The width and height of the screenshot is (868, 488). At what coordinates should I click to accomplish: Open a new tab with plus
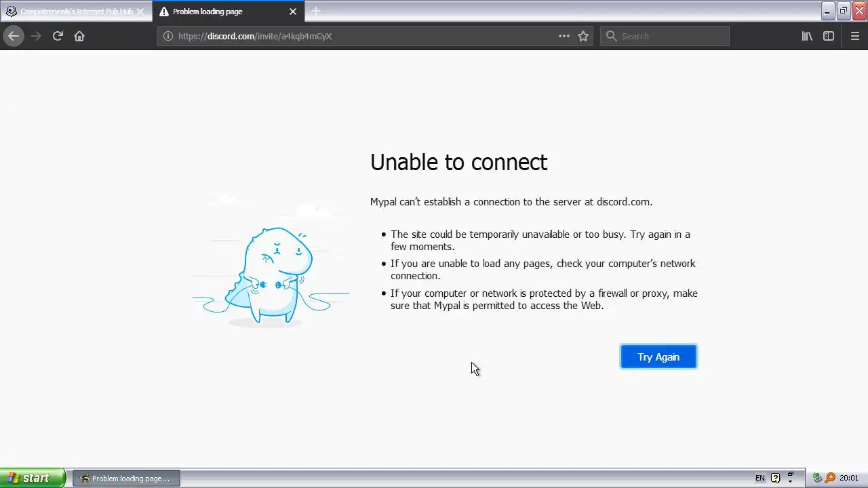[316, 12]
